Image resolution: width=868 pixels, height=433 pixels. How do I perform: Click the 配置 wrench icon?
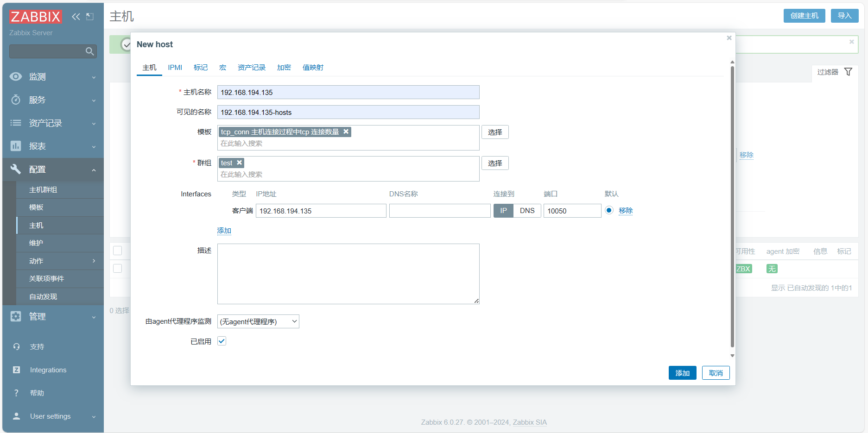point(16,169)
